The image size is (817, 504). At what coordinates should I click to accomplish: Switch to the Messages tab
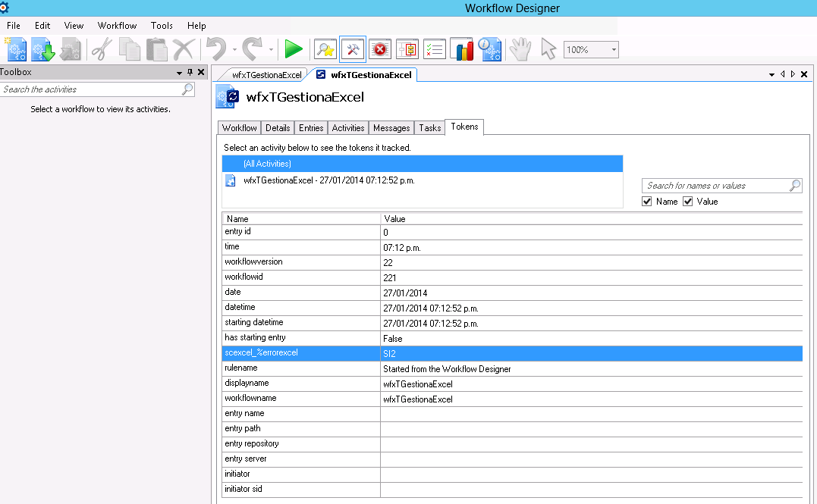point(391,128)
